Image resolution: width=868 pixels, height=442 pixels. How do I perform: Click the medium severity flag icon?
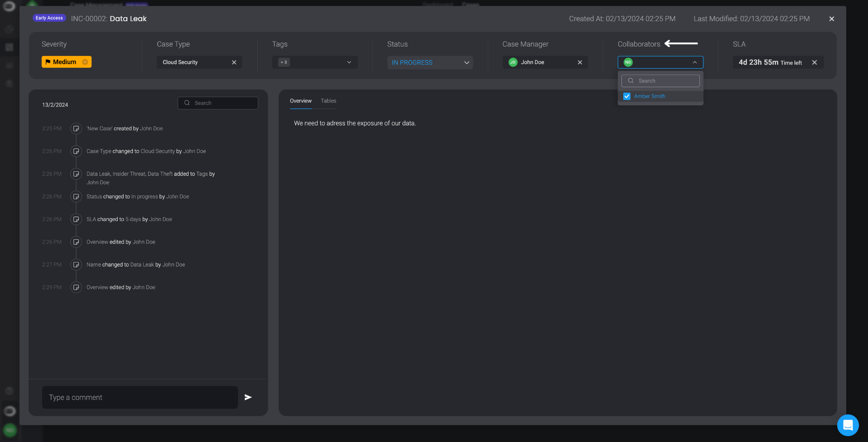48,62
